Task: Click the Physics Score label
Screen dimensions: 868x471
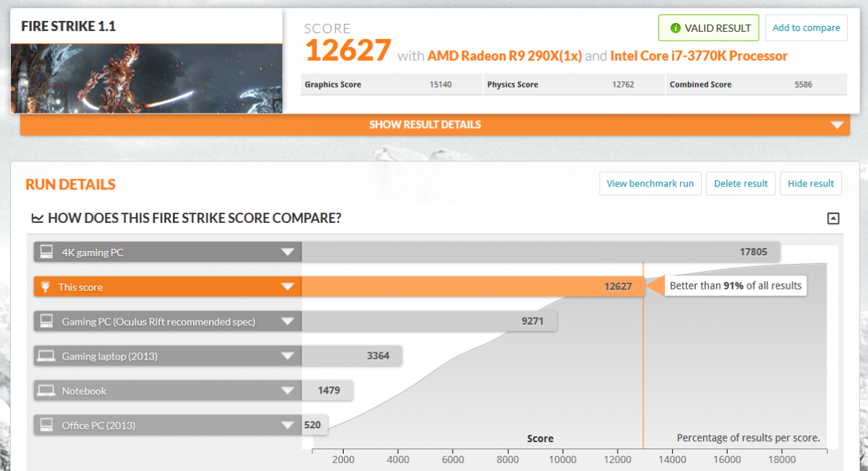Action: pos(512,85)
